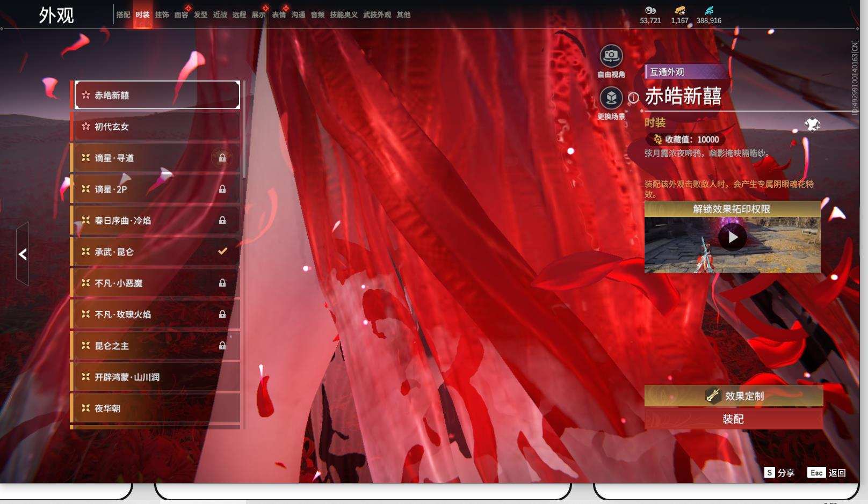
Task: Click the lock icon on 春日序曲·冷焰 row
Action: point(222,220)
